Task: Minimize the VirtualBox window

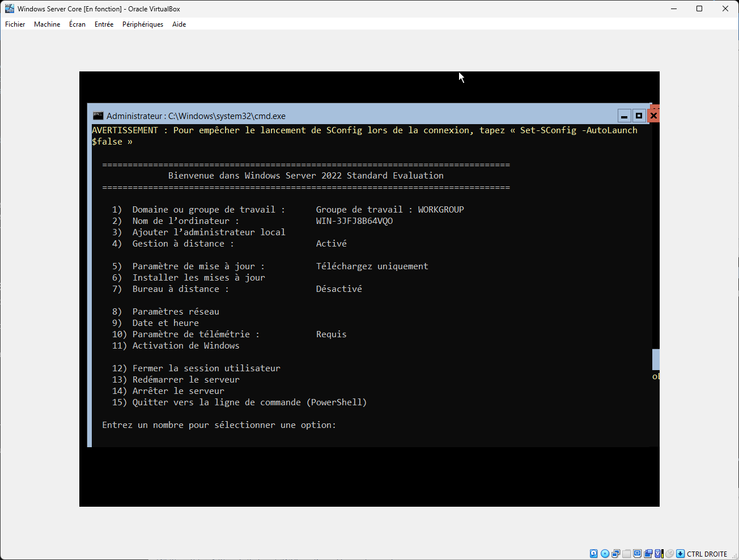Action: tap(674, 9)
